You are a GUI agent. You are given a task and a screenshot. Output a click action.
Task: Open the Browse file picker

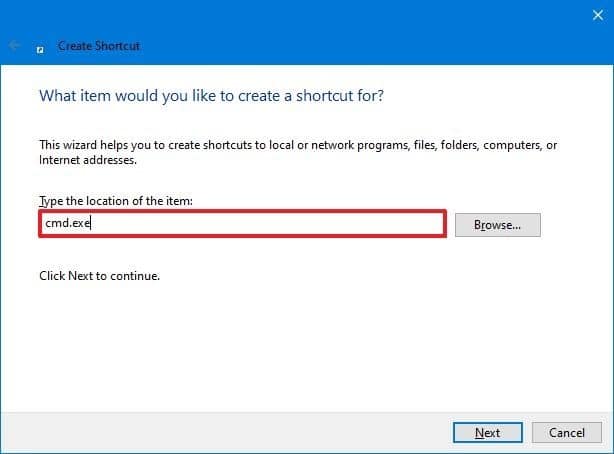coord(497,225)
